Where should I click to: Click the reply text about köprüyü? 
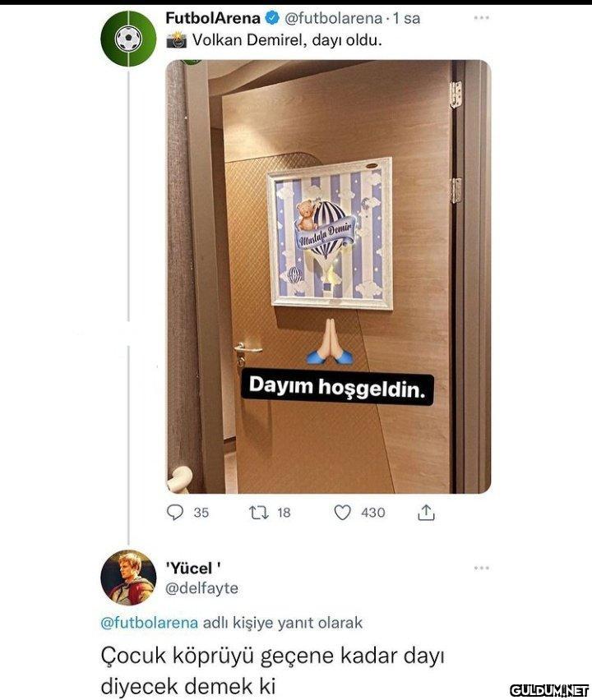272,671
